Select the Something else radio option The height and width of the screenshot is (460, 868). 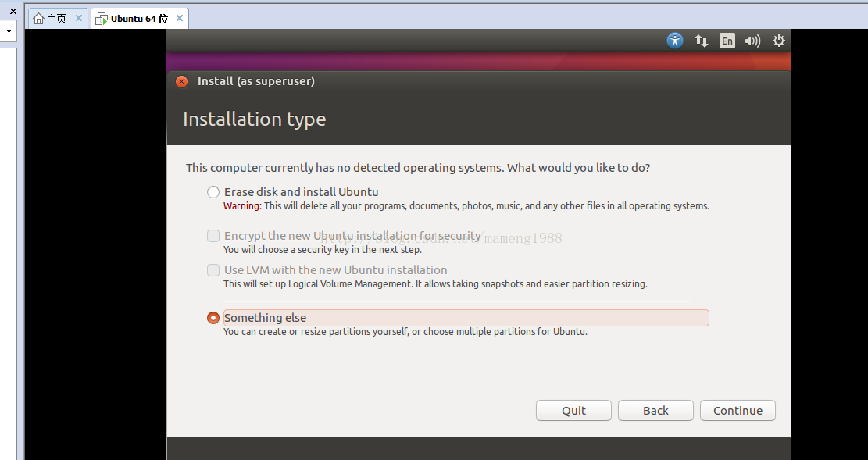[x=213, y=318]
